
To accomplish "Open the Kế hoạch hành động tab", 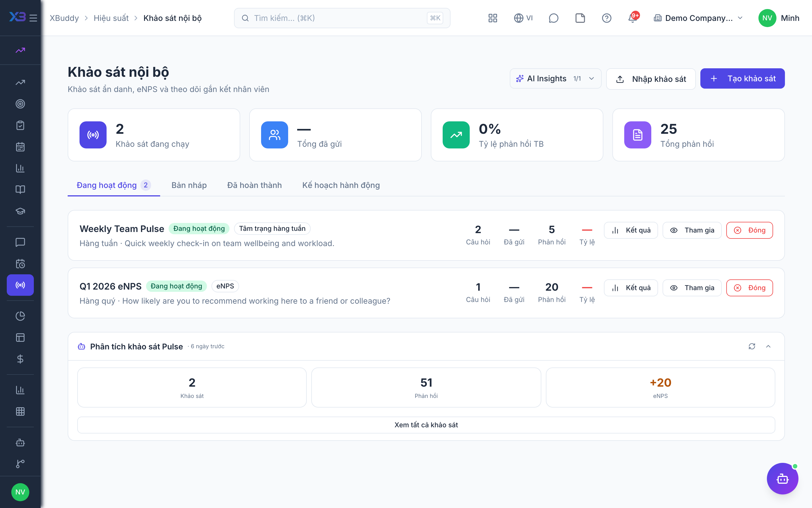I will tap(341, 185).
